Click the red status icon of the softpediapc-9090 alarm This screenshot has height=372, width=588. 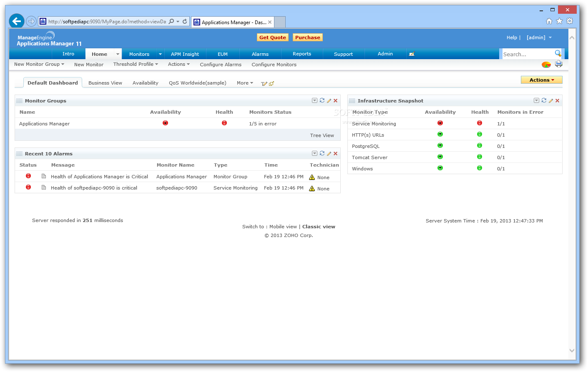pos(28,187)
